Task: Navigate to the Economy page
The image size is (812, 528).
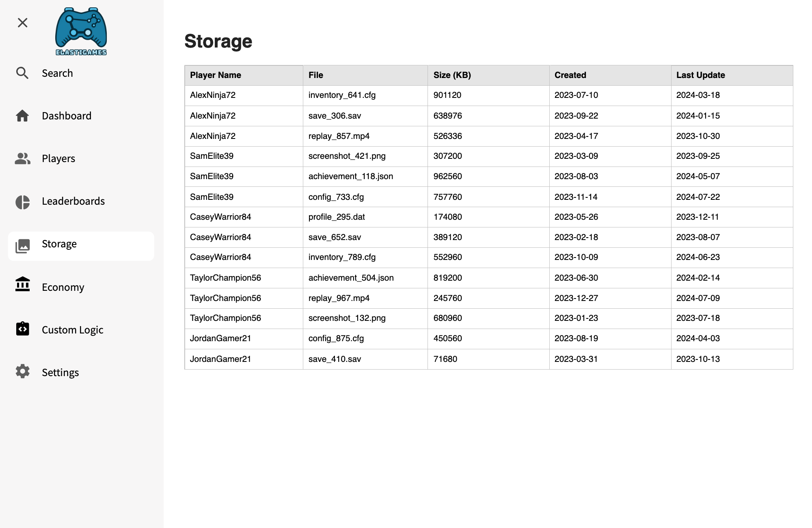Action: 63,287
